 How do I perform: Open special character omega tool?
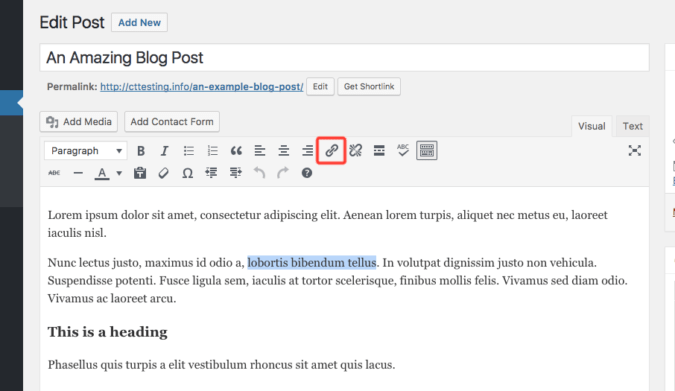[x=187, y=173]
